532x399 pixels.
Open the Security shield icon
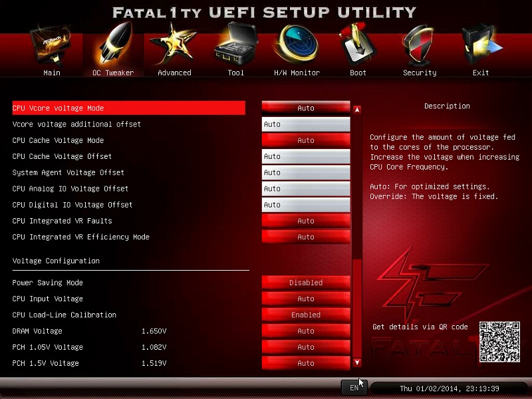(419, 44)
